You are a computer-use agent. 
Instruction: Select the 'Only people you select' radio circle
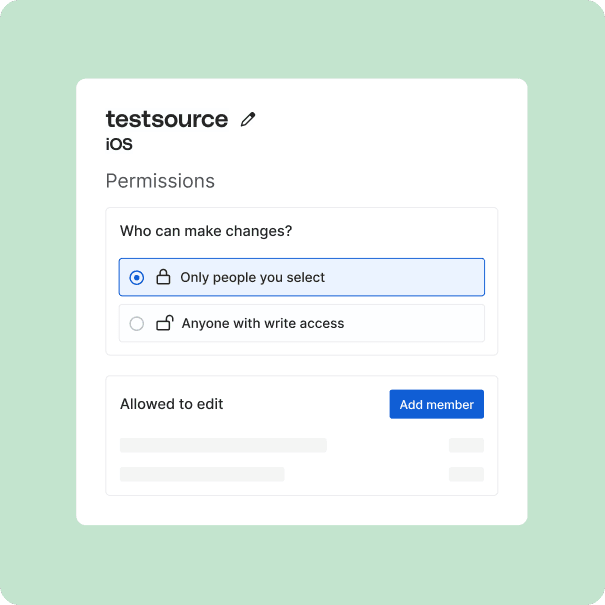[137, 277]
